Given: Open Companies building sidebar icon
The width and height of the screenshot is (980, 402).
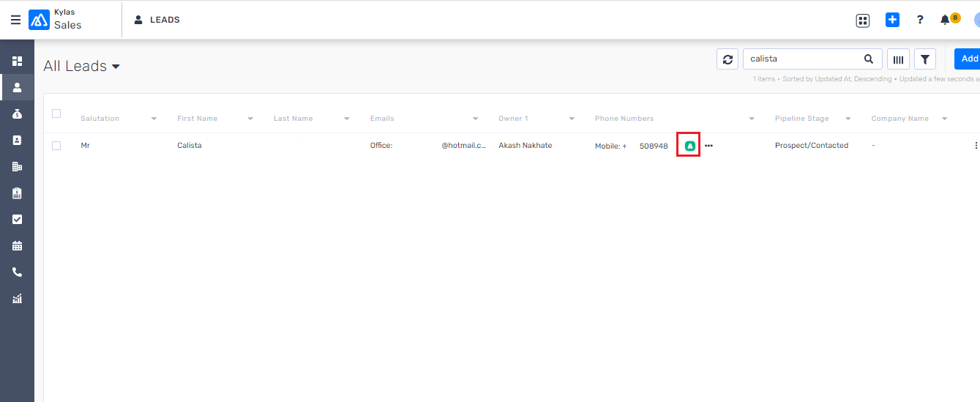Looking at the screenshot, I should [18, 166].
